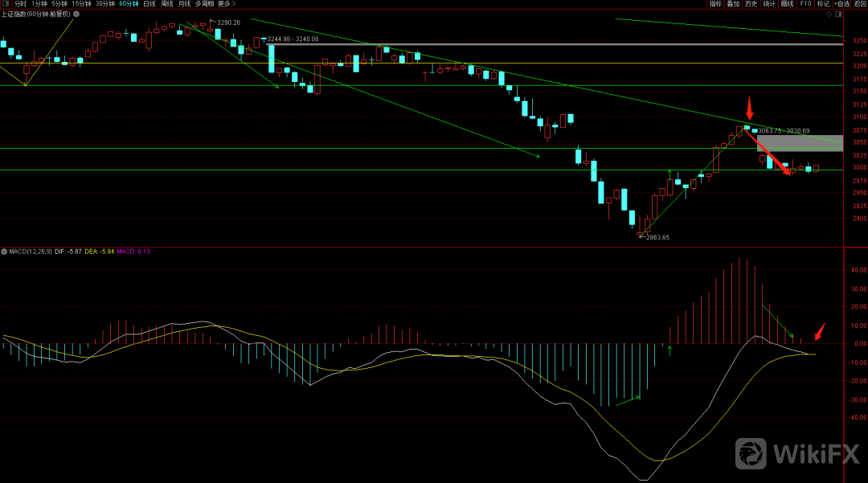868x483 pixels.
Task: Click the 返回 back button
Action: [x=858, y=4]
